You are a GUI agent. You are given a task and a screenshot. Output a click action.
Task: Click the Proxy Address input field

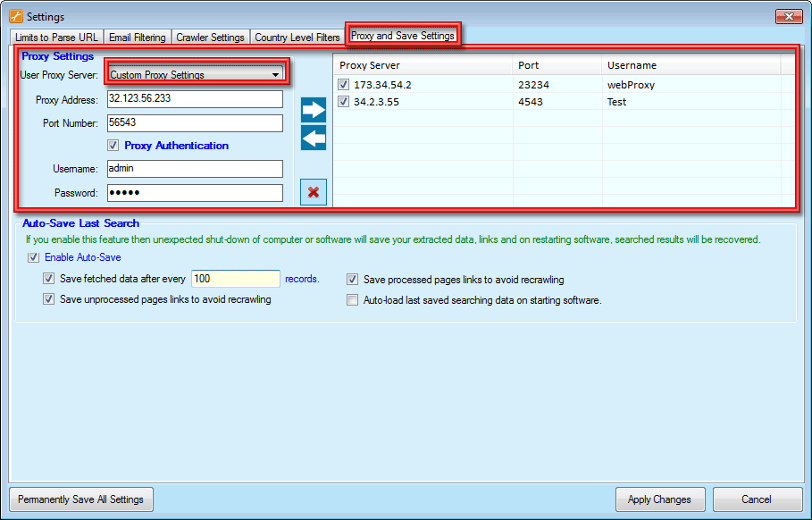pos(194,99)
